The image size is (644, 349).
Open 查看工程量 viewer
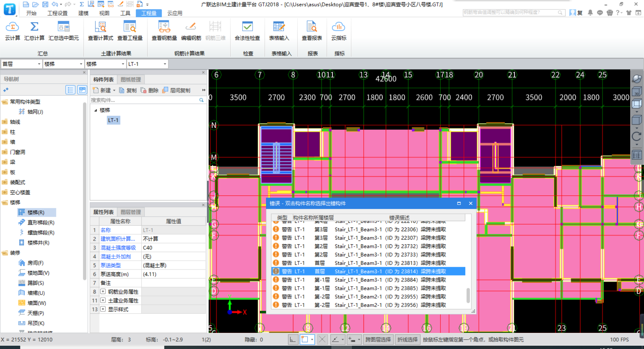pyautogui.click(x=130, y=31)
